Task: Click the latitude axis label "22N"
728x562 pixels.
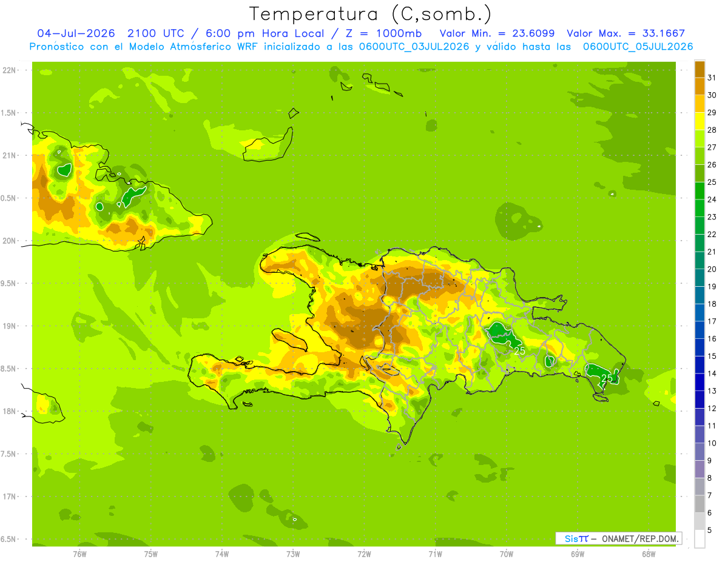Action: 8,70
